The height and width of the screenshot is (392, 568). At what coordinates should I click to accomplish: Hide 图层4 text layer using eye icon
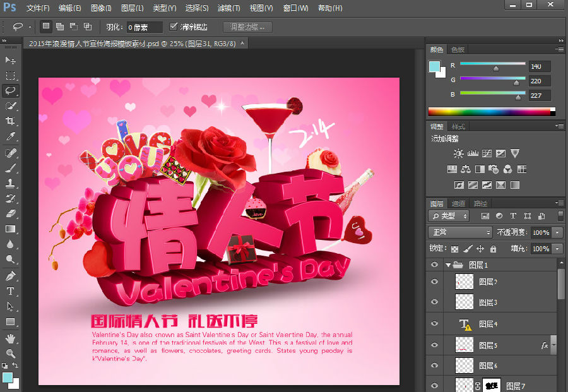pos(434,324)
